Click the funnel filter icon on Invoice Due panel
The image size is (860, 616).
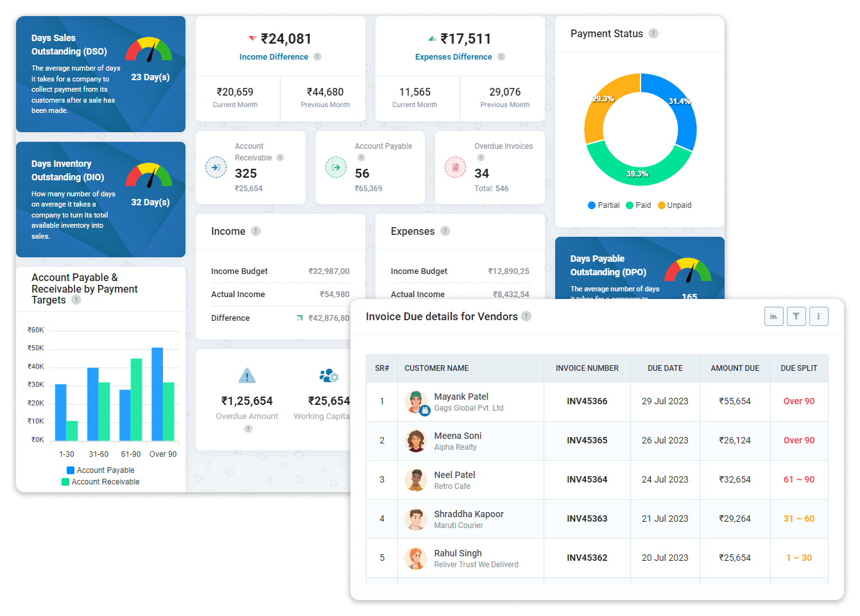coord(796,316)
